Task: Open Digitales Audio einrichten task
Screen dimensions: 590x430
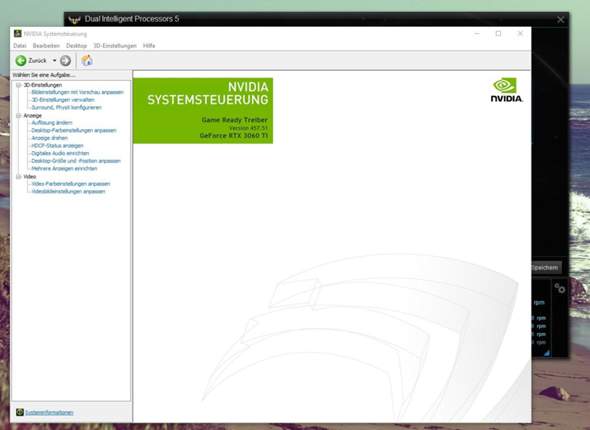Action: [60, 153]
